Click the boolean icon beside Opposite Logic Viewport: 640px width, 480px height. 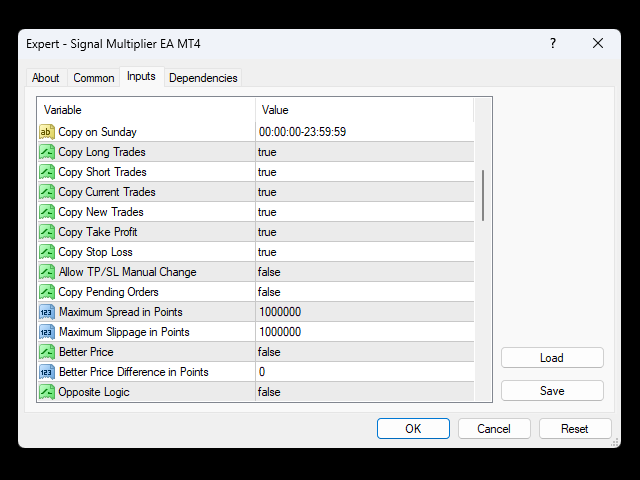click(47, 392)
